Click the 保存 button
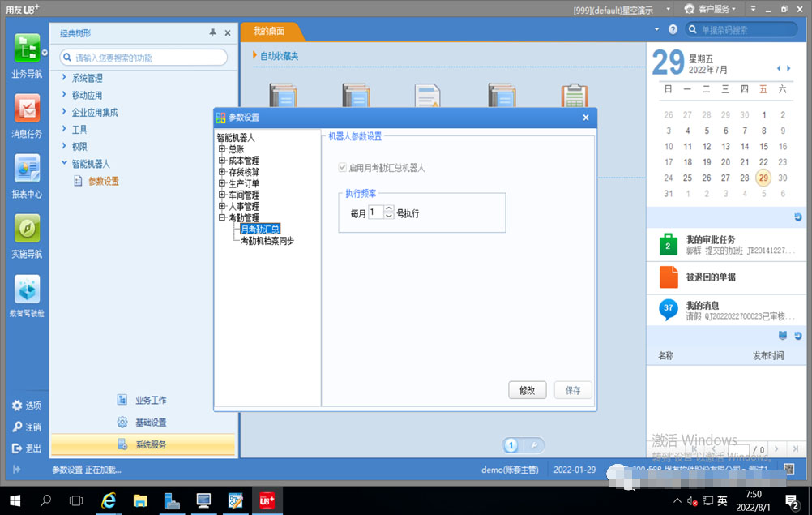 (x=573, y=390)
